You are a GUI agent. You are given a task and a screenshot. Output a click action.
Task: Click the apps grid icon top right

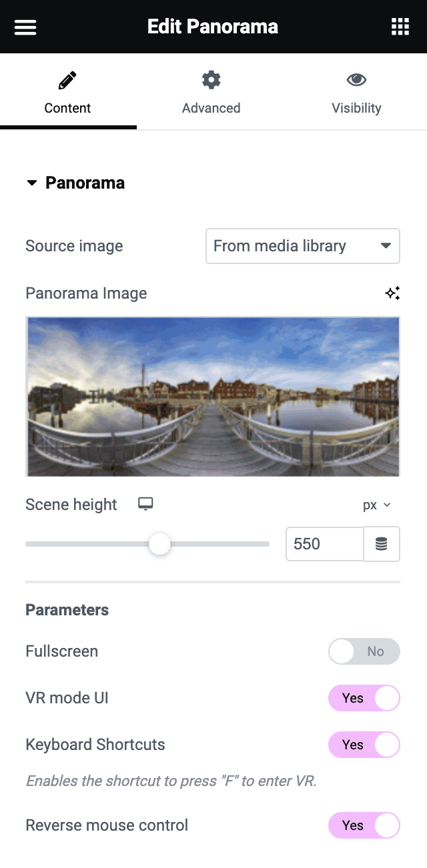pos(400,27)
